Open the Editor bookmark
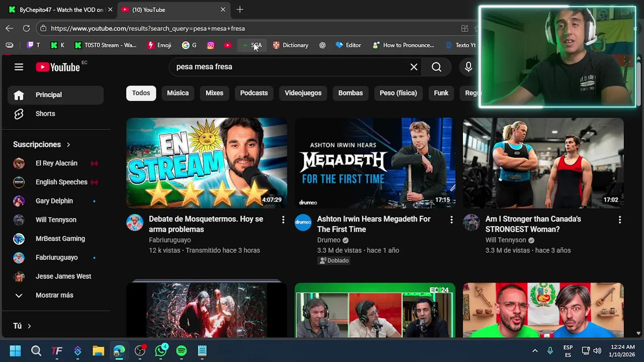Viewport: 644px width, 362px height. [x=348, y=45]
